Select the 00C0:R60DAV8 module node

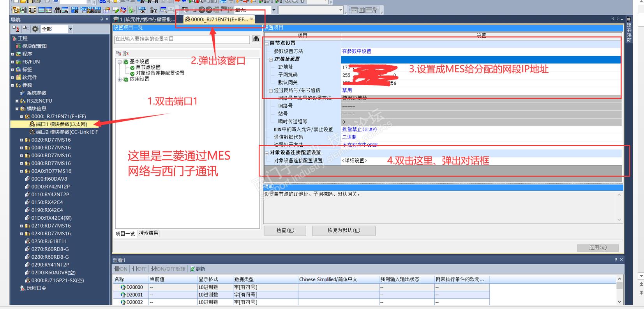[x=46, y=179]
